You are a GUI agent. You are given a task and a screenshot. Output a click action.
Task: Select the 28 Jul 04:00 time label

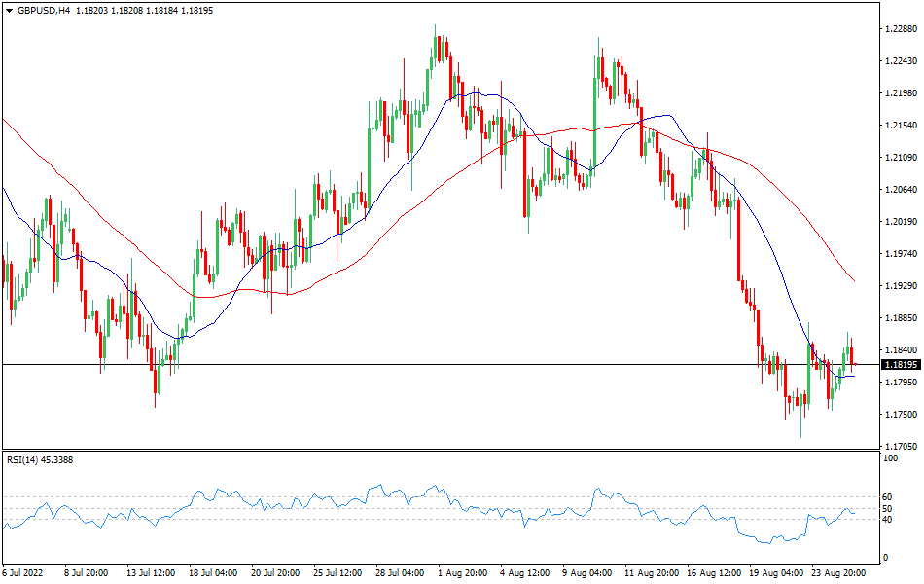(x=401, y=573)
